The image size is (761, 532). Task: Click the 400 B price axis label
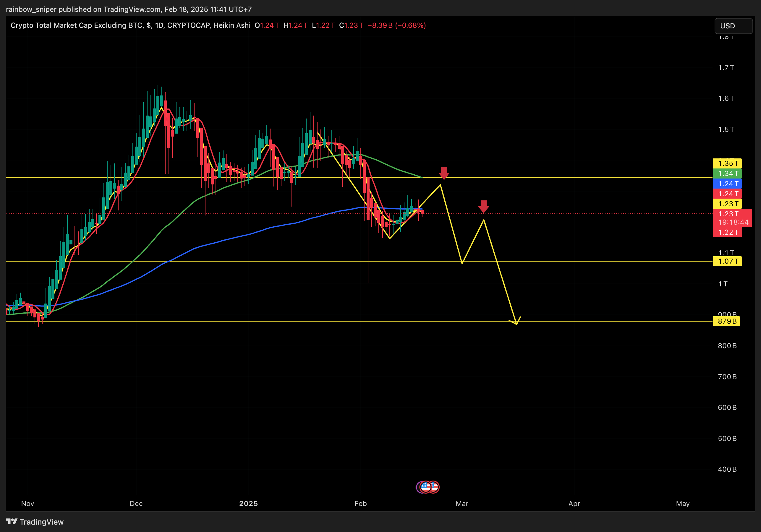(x=727, y=469)
